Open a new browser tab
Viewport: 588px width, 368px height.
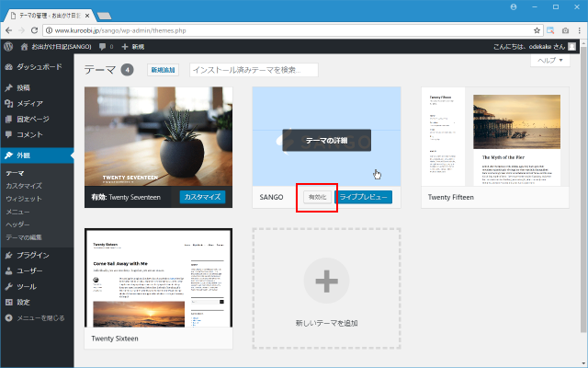(x=104, y=16)
